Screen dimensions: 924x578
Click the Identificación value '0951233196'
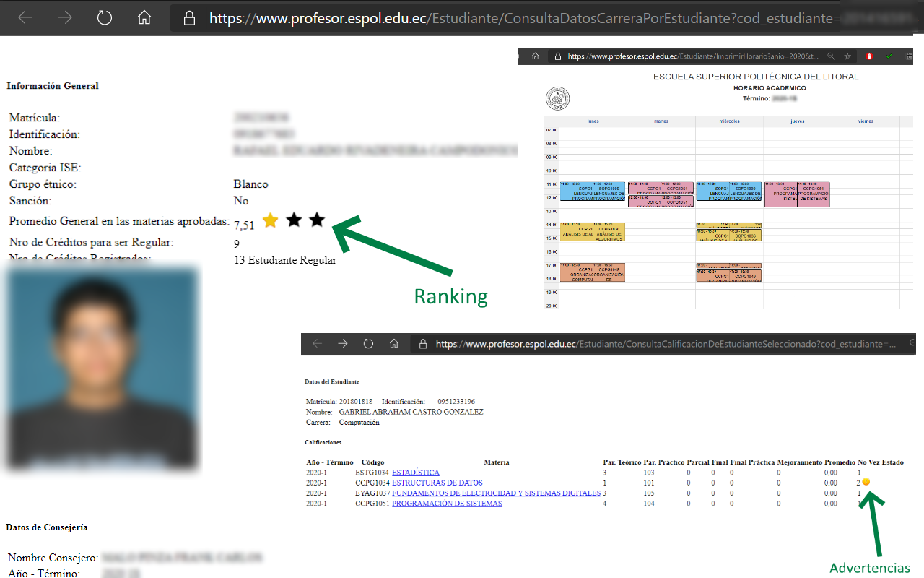[456, 401]
